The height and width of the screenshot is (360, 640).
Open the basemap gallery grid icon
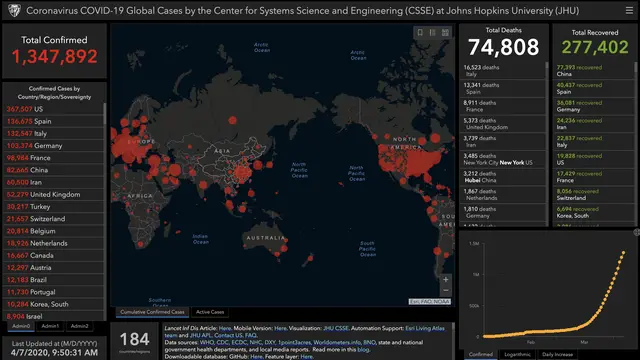tap(445, 33)
